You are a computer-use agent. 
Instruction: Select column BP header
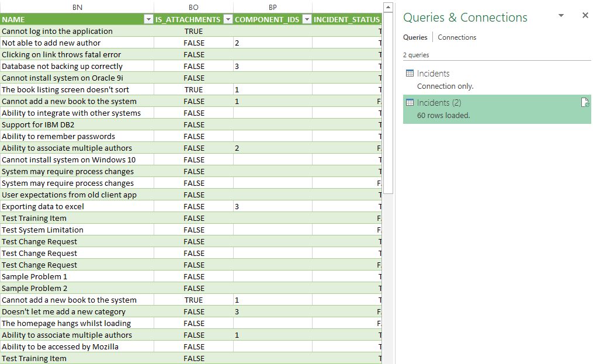coord(272,7)
